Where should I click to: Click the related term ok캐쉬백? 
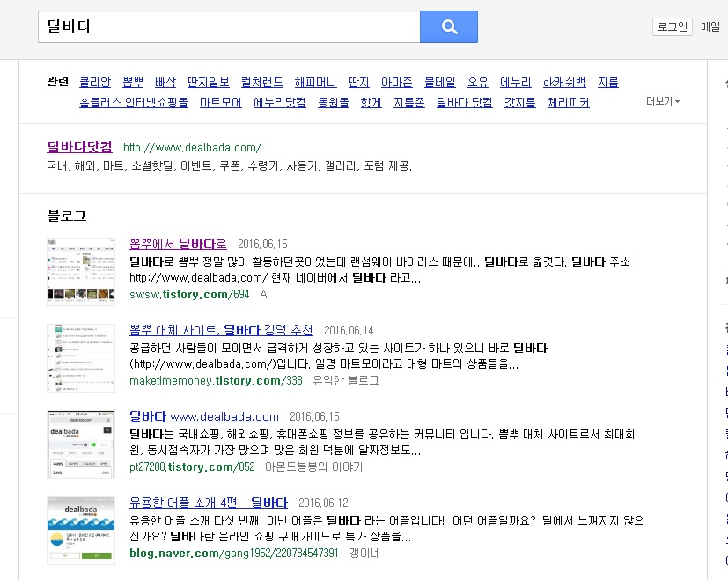click(x=564, y=82)
